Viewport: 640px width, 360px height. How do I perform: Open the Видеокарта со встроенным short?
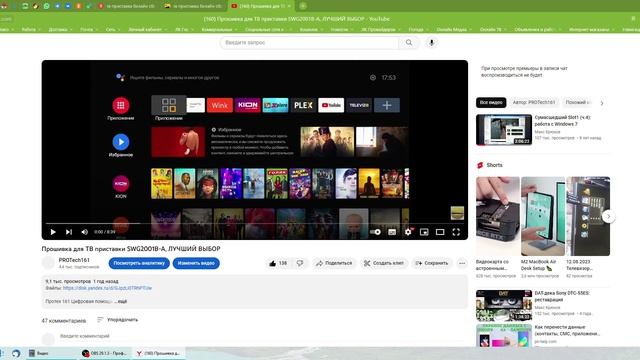[x=498, y=216]
